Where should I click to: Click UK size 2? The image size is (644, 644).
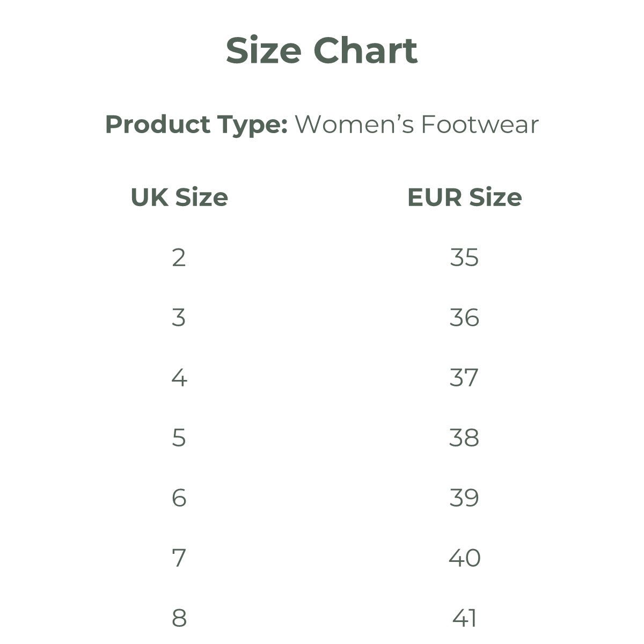(x=179, y=258)
